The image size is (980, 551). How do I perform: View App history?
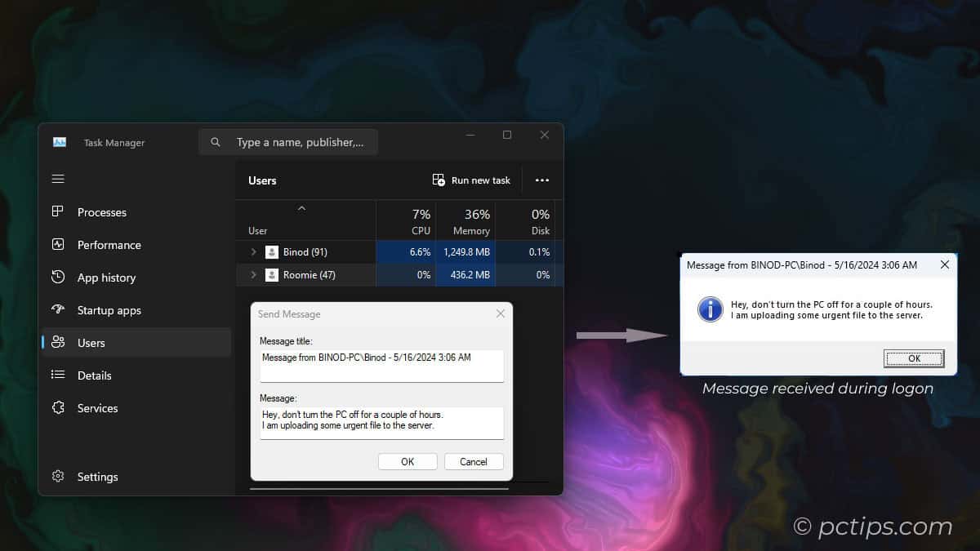point(105,278)
